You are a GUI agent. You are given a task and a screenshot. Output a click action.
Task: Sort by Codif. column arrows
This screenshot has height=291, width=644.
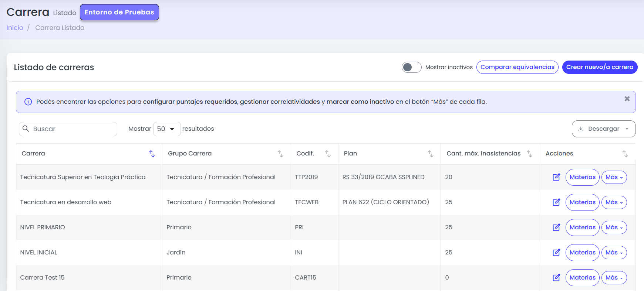click(x=328, y=154)
